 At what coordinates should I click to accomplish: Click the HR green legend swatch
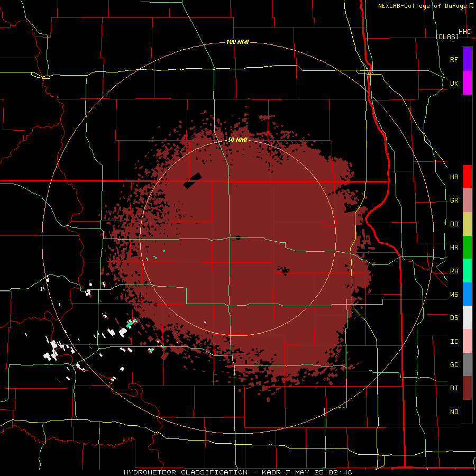pos(467,248)
